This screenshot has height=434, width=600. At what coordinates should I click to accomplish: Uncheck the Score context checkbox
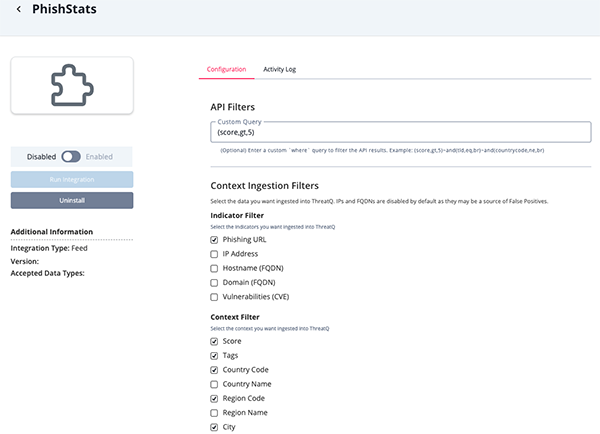[x=214, y=341]
